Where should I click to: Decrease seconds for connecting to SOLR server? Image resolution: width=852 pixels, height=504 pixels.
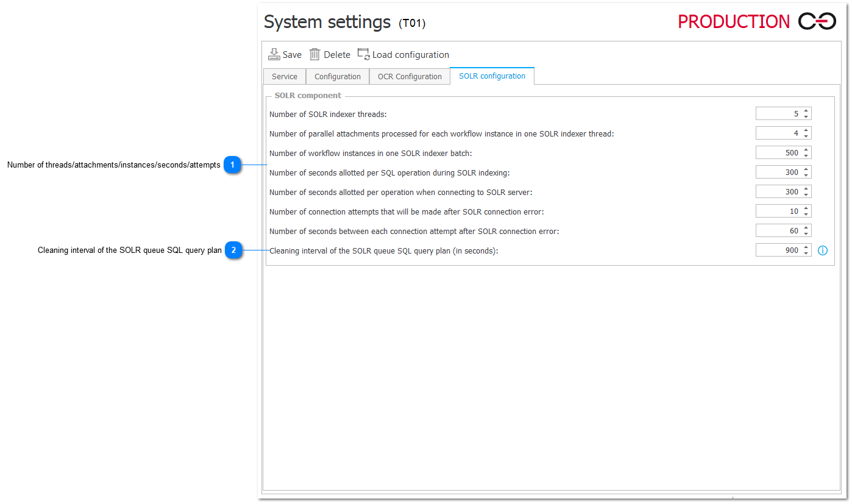pos(806,194)
